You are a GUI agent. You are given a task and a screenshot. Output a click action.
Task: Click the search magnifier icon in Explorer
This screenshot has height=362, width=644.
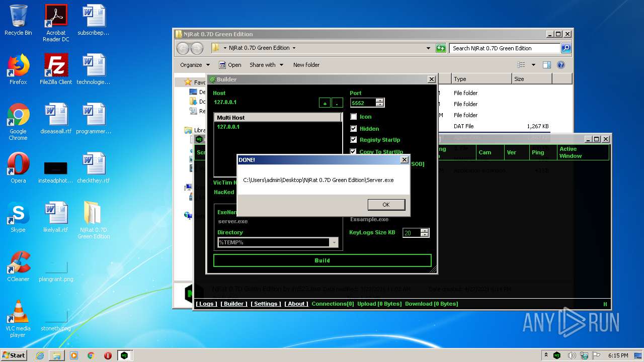point(566,48)
